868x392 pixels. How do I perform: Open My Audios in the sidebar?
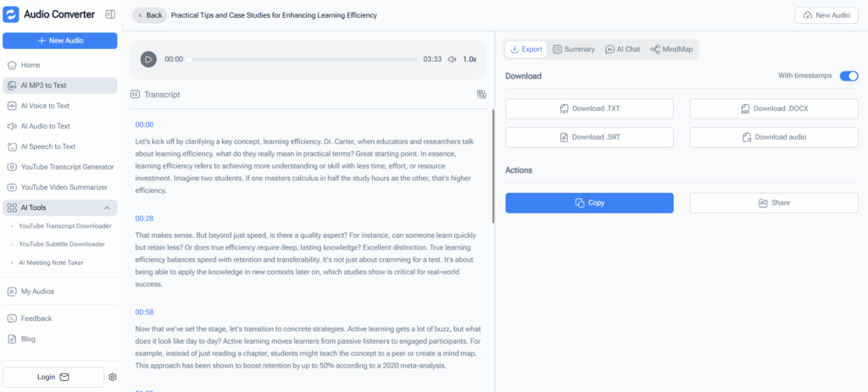coord(37,291)
